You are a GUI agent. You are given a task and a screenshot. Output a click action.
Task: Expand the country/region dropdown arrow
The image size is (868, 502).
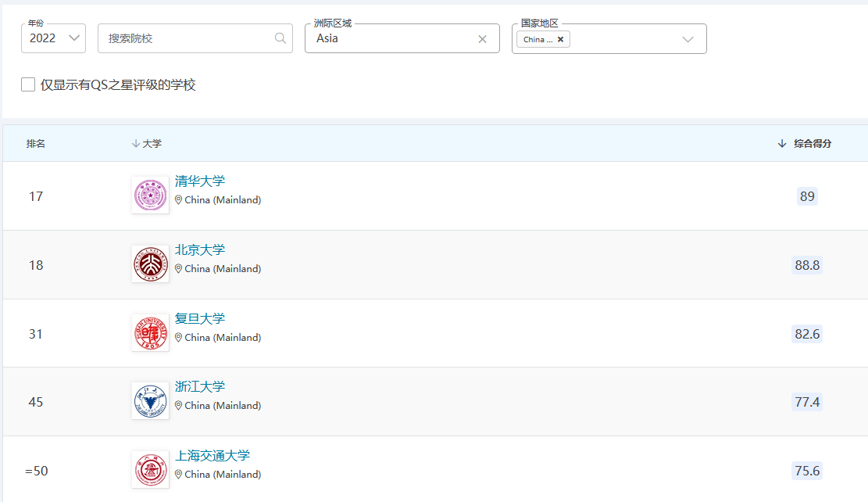(688, 39)
